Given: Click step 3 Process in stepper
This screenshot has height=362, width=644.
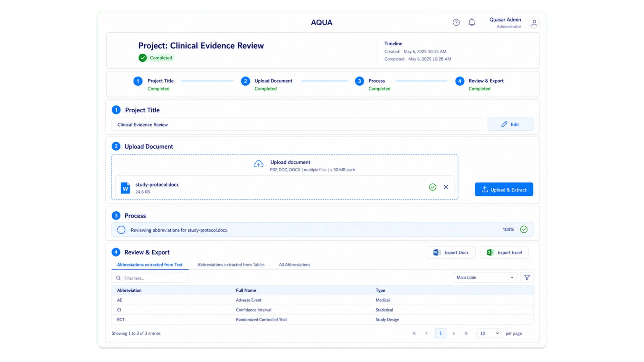Looking at the screenshot, I should tap(373, 84).
